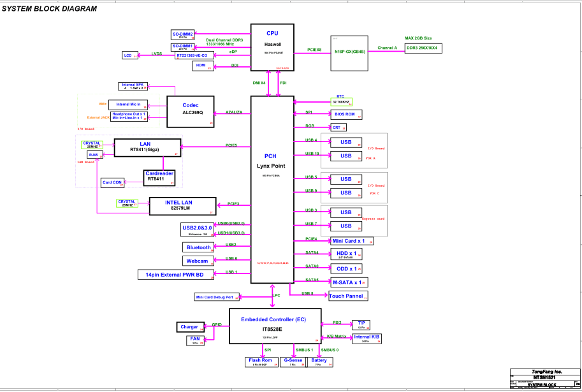Click the RJ45 connector block
The width and height of the screenshot is (582, 392).
point(95,155)
